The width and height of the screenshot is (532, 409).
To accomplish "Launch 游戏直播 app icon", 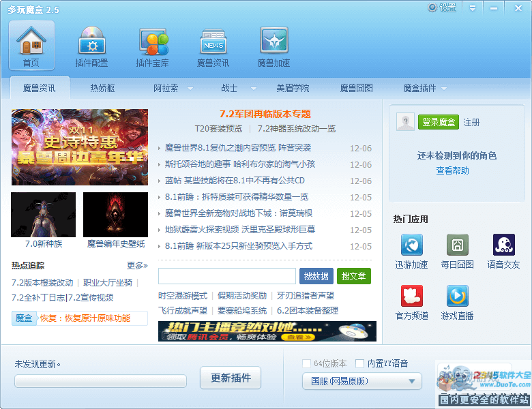I will pyautogui.click(x=458, y=296).
